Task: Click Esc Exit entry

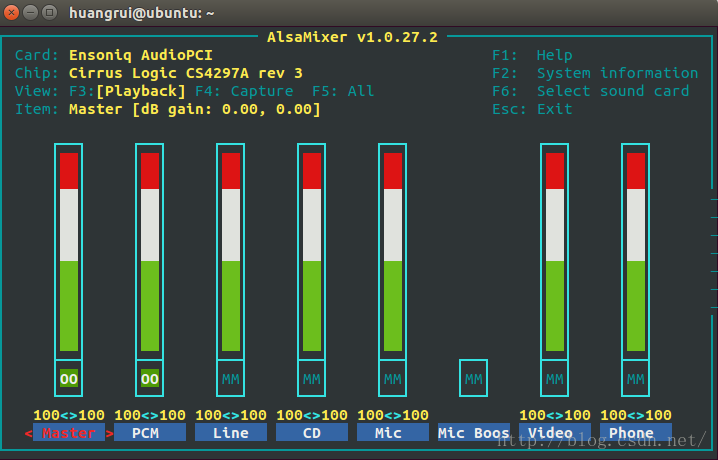Action: click(532, 109)
